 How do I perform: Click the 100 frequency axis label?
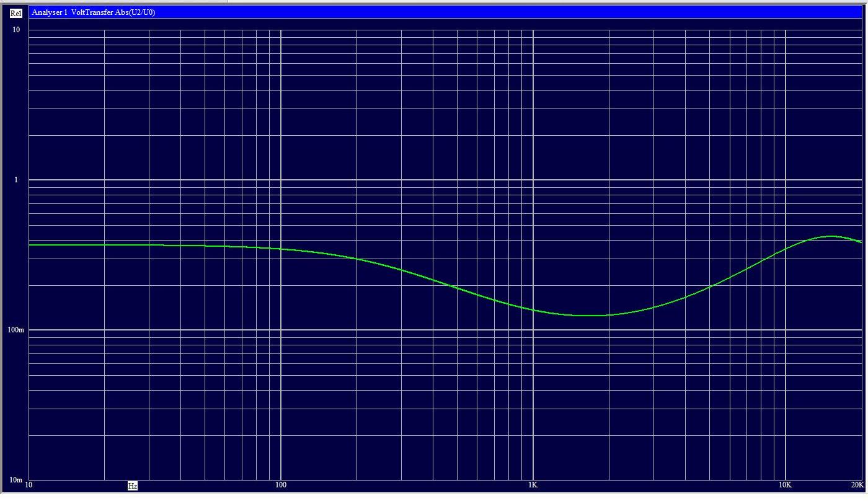[x=281, y=485]
